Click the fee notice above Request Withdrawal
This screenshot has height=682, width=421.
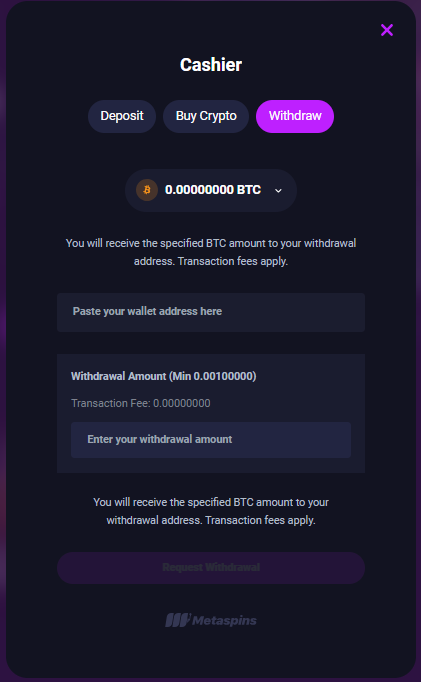coord(211,511)
